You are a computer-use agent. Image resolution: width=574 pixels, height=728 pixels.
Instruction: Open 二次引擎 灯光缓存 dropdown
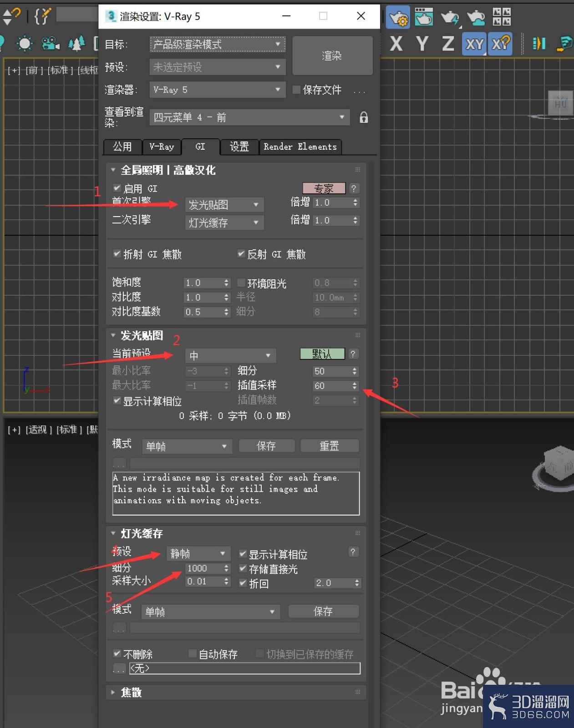pos(224,222)
